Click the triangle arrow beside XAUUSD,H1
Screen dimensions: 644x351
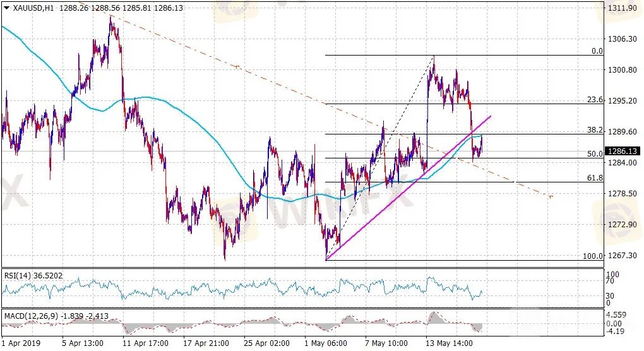click(x=6, y=8)
